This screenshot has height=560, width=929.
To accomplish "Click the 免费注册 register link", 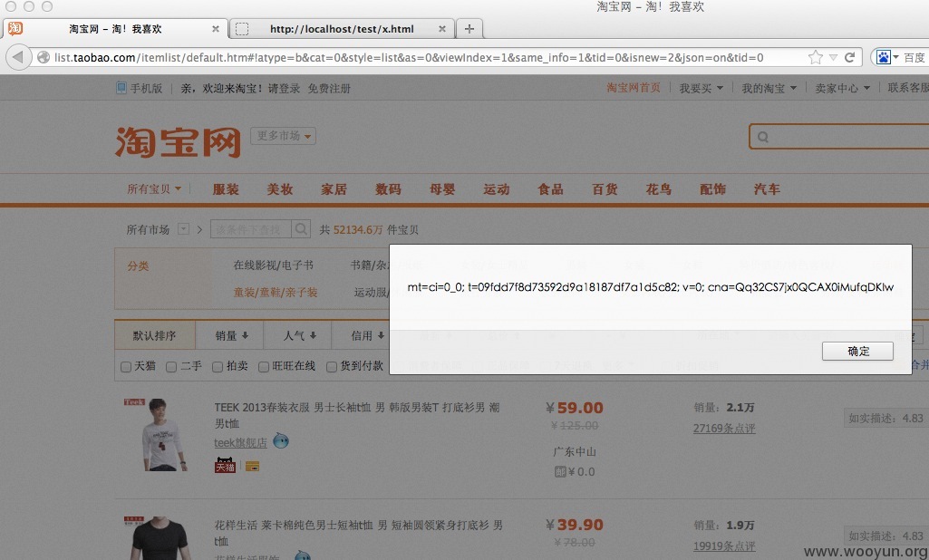I will (x=329, y=88).
